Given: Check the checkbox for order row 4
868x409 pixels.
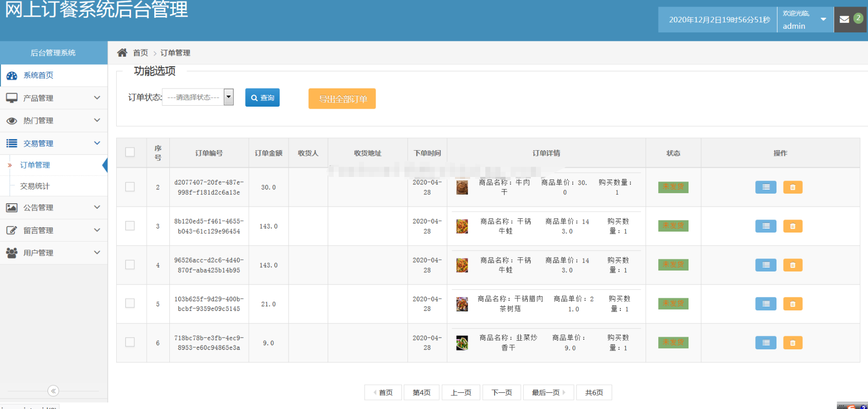Looking at the screenshot, I should (130, 265).
